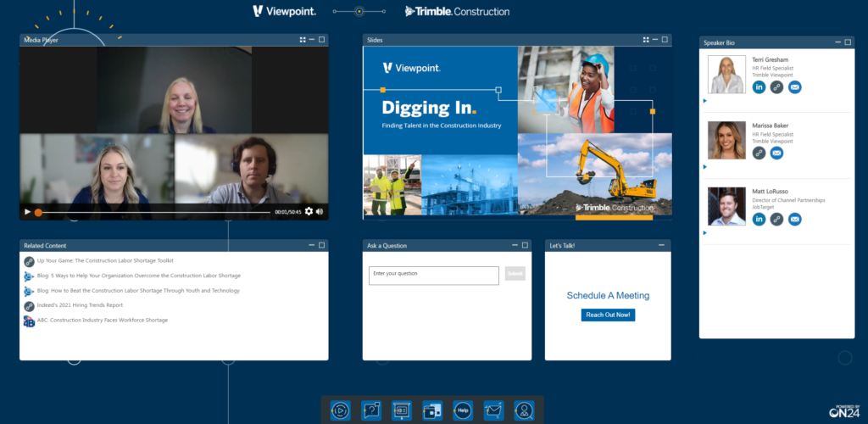Open Marissa Baker's web link icon
This screenshot has width=868, height=424.
pyautogui.click(x=759, y=153)
